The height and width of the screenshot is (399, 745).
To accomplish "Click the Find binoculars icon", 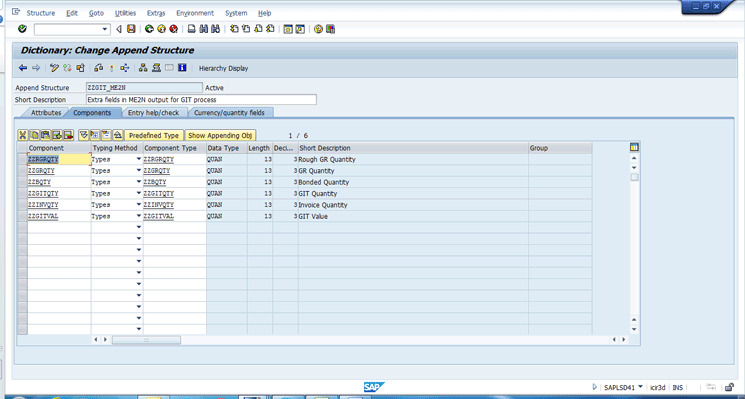I will click(204, 29).
